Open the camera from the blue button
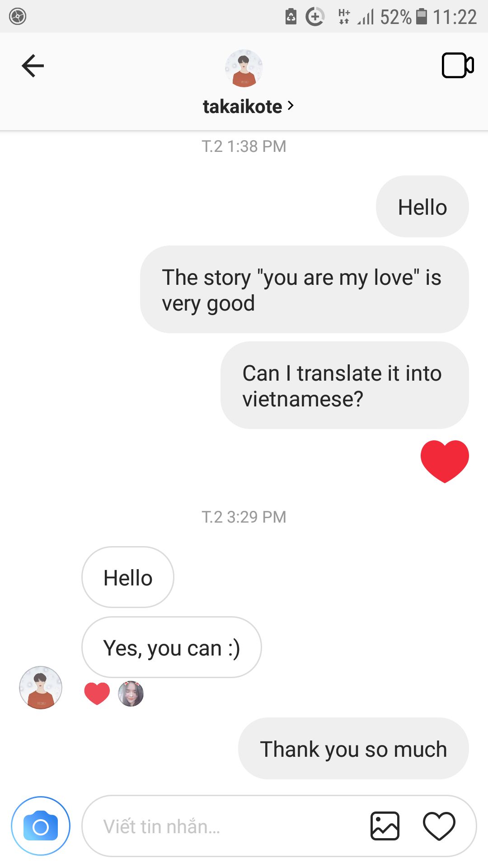The image size is (488, 868). coord(41,826)
